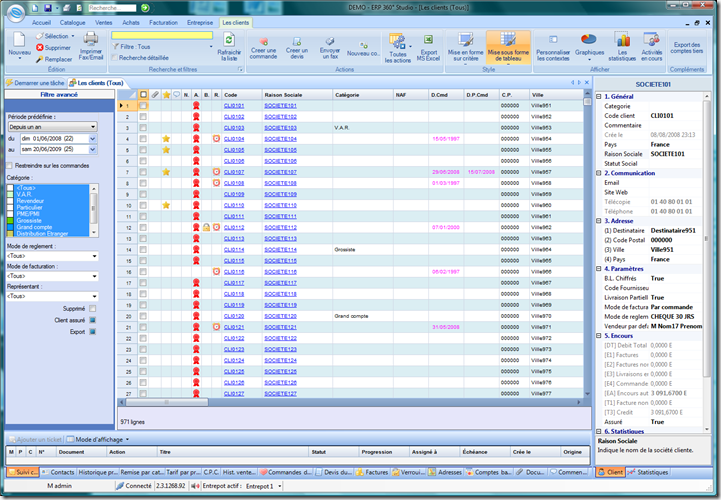Click the Recherche box in title bar

112,8
